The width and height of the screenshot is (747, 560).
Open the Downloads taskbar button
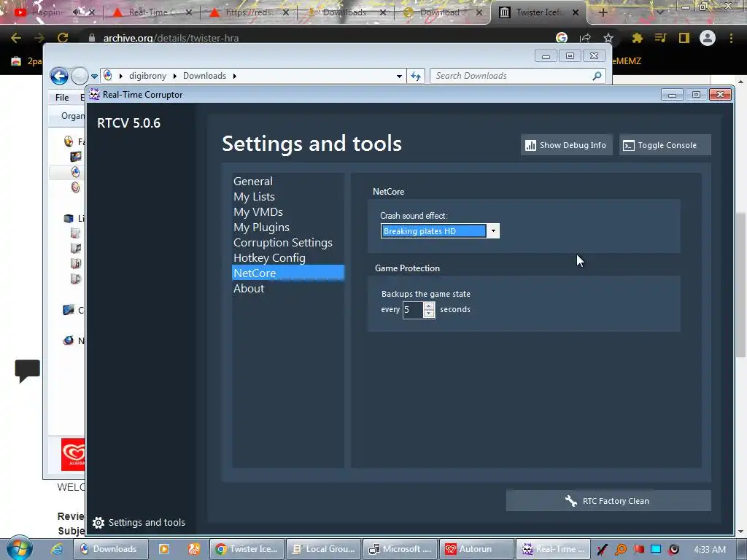[x=111, y=549]
